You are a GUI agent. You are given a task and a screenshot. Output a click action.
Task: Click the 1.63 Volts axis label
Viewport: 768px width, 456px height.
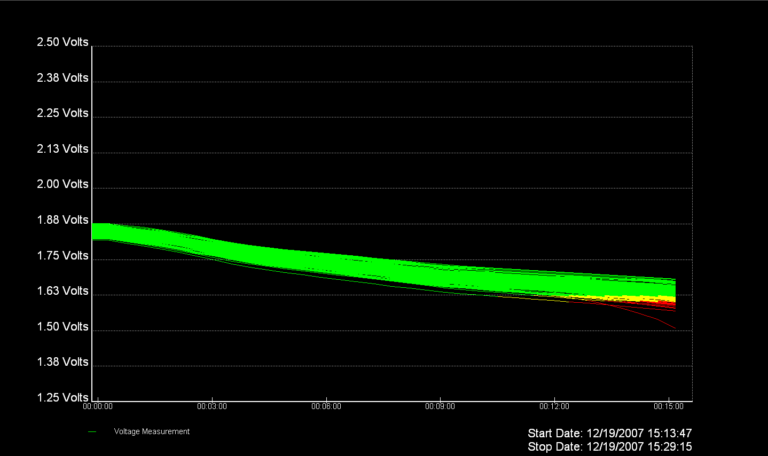point(62,291)
